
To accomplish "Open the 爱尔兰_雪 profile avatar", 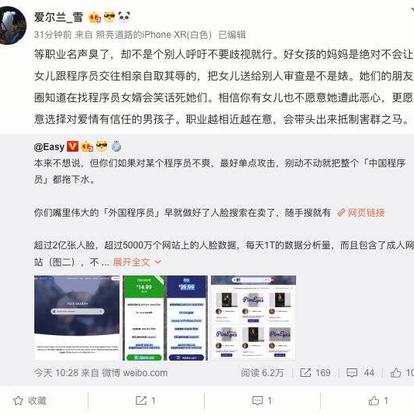I will [x=12, y=24].
